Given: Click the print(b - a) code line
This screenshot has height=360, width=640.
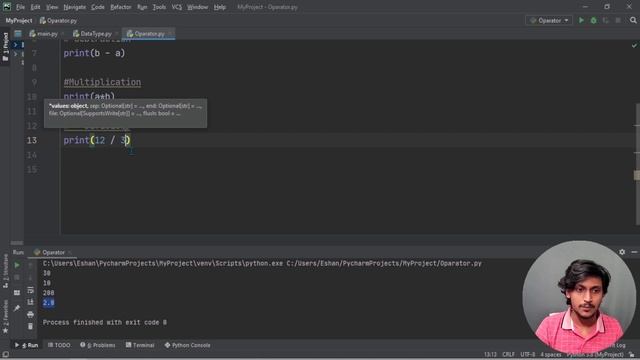Looking at the screenshot, I should click(94, 53).
